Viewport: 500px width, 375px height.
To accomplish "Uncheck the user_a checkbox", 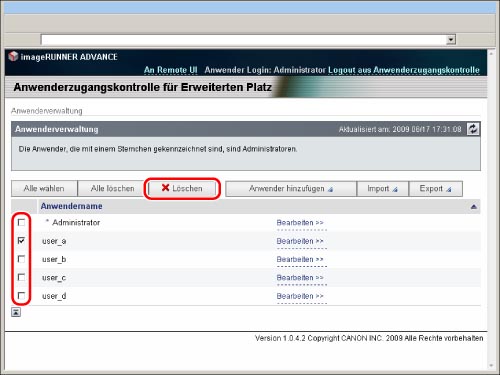I will pyautogui.click(x=21, y=240).
